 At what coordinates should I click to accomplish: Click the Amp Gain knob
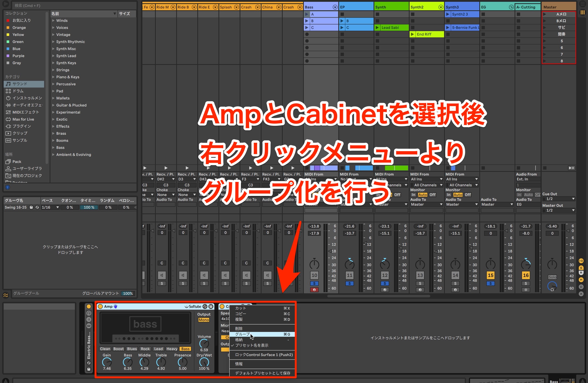coord(107,362)
